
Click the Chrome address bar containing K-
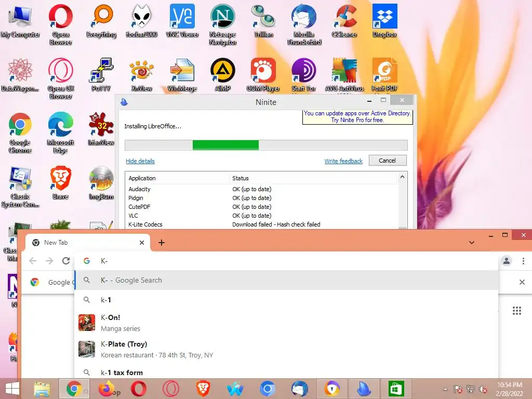[287, 261]
